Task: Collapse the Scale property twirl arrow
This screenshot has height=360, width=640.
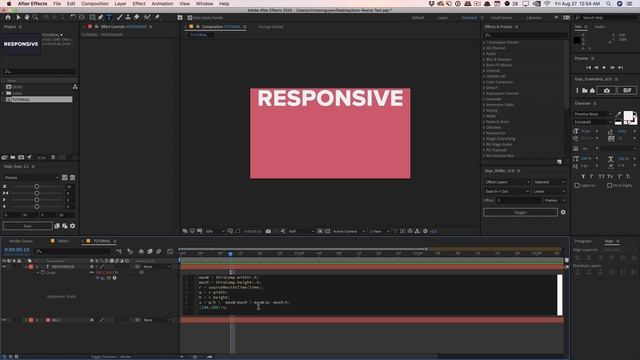Action: [x=38, y=272]
